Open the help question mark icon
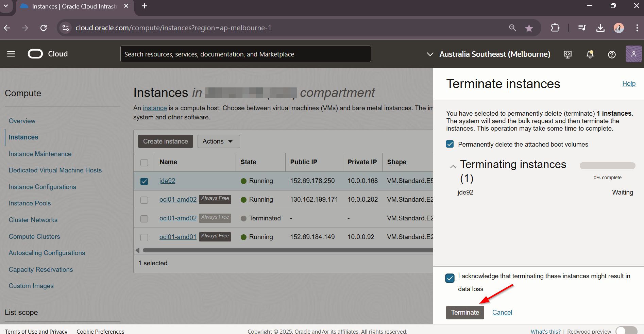 click(612, 54)
